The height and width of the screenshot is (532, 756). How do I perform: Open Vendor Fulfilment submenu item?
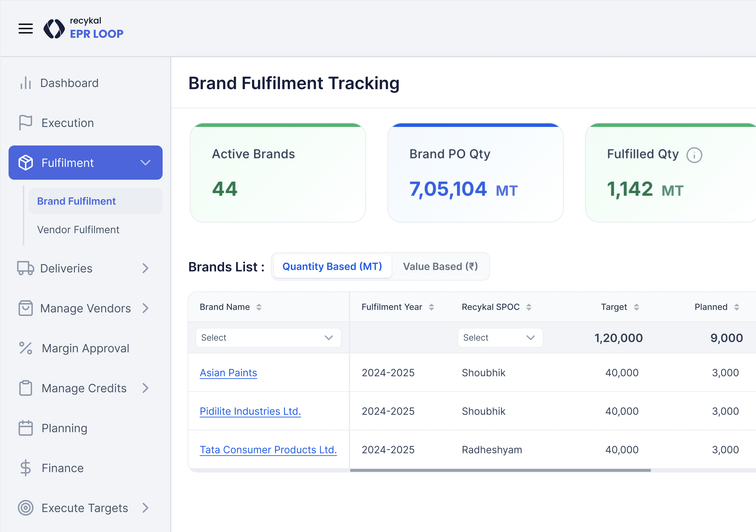78,230
